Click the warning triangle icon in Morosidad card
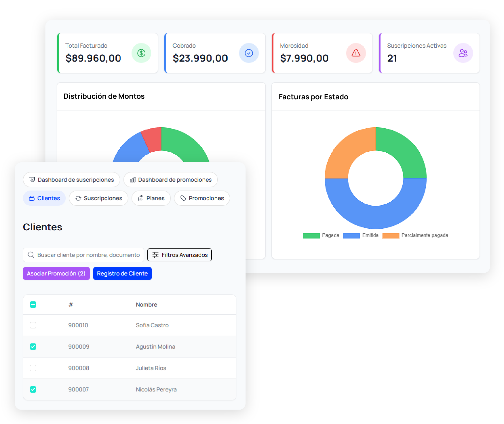504x424 pixels. point(356,53)
